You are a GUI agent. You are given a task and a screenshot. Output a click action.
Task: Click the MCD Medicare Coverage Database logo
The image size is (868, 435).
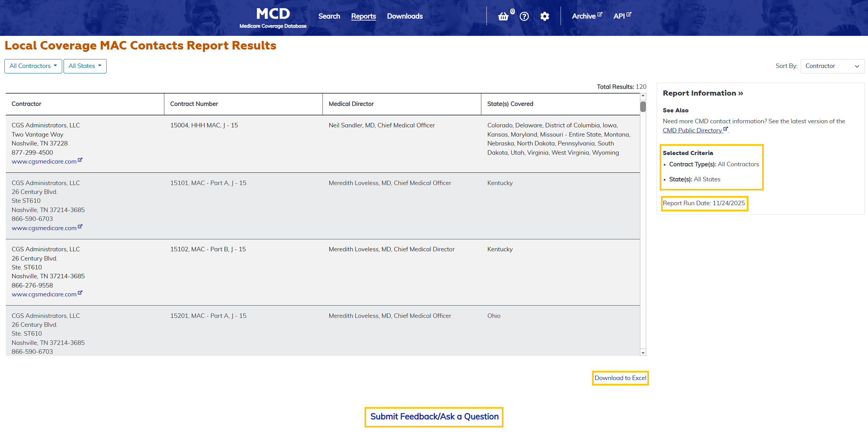pos(273,18)
